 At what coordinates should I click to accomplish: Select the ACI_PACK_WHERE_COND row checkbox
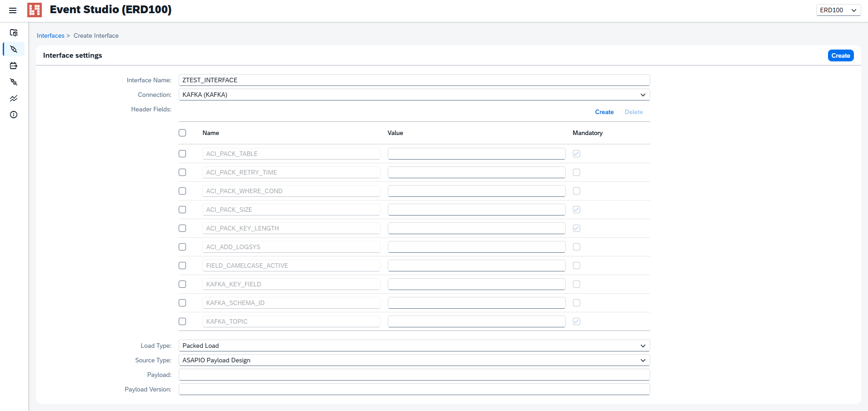coord(182,191)
